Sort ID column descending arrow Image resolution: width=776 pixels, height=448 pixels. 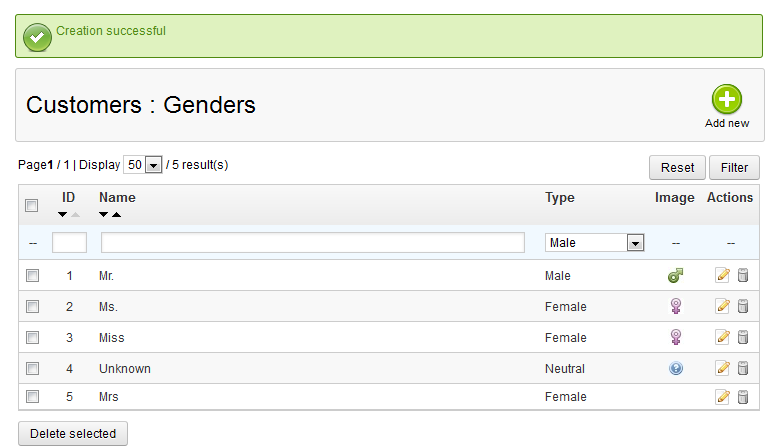tap(63, 215)
